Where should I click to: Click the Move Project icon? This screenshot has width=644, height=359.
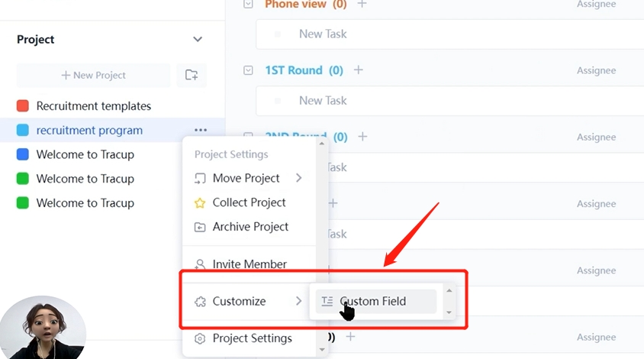coord(200,179)
